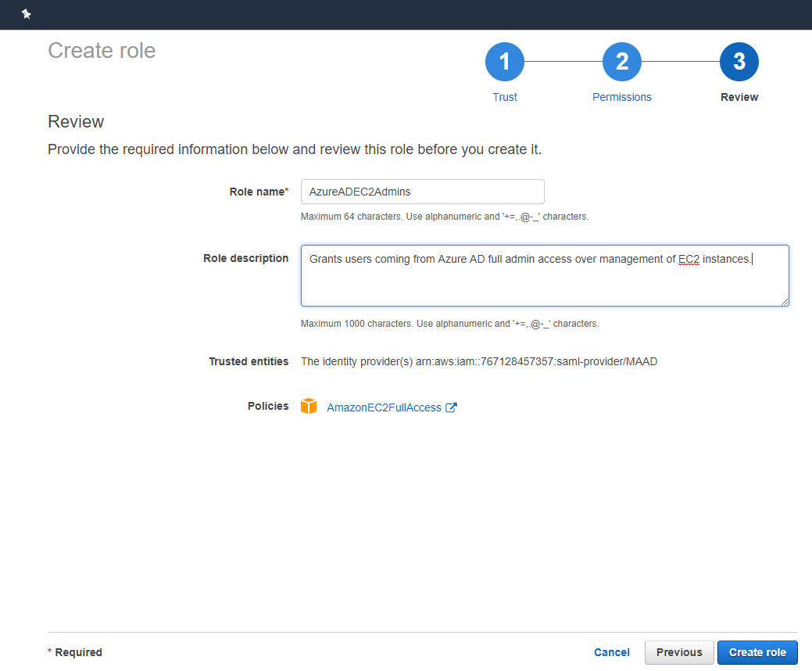This screenshot has width=812, height=671.
Task: Click the 'Provide the required information' instruction text
Action: [295, 149]
